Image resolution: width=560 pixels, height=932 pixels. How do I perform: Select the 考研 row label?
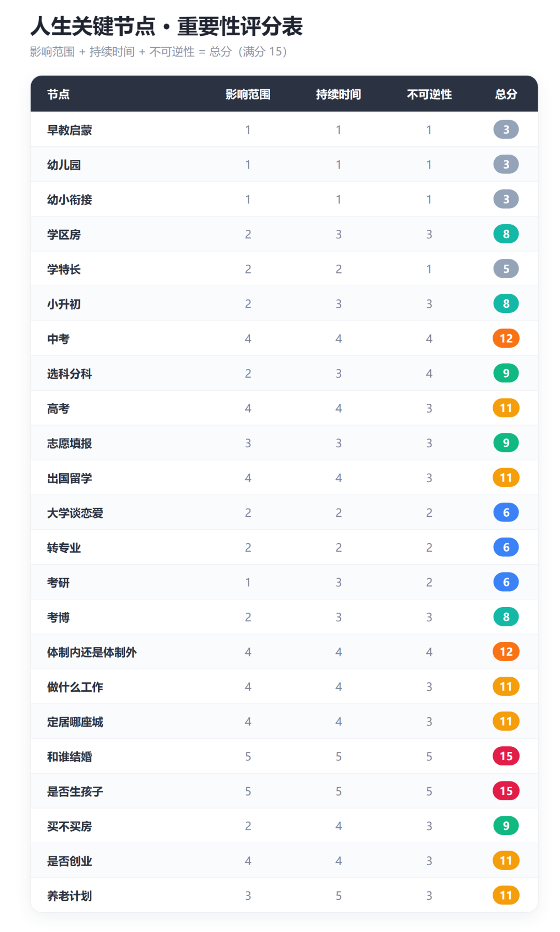(58, 582)
